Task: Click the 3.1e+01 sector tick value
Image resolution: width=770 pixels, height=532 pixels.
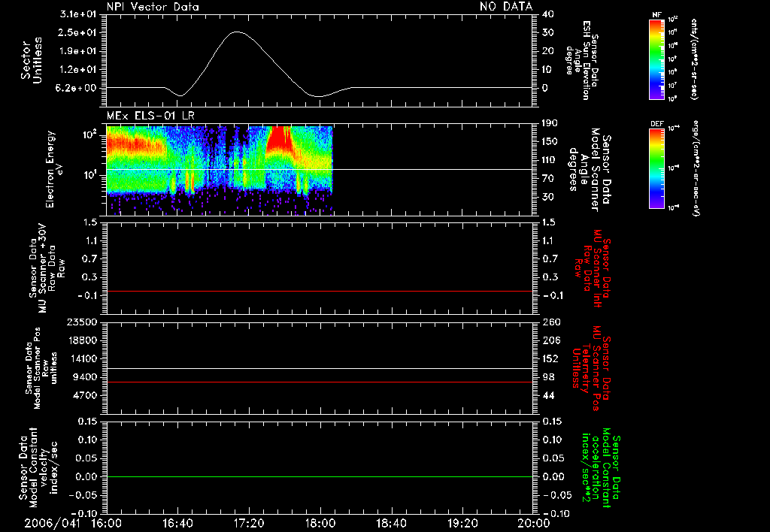Action: [x=78, y=14]
